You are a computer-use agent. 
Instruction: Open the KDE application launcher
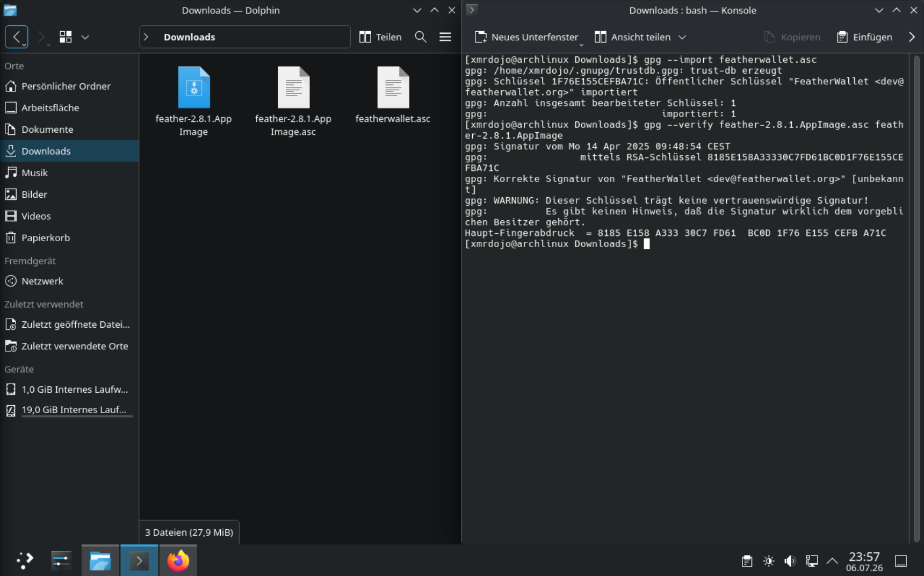click(25, 560)
